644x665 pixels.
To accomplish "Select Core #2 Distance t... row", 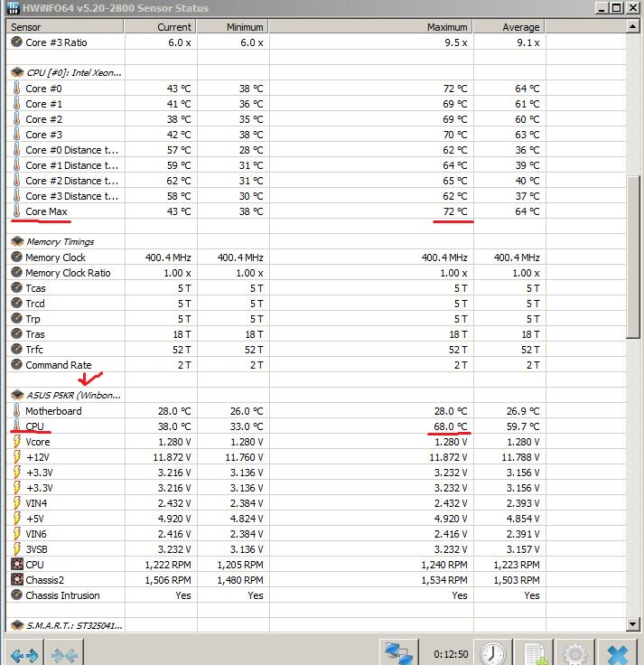I will click(x=316, y=180).
